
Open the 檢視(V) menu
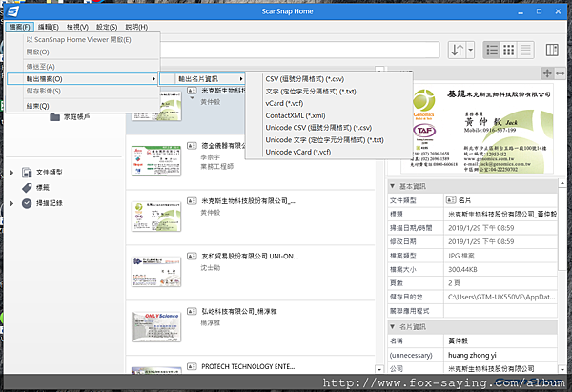[x=78, y=27]
